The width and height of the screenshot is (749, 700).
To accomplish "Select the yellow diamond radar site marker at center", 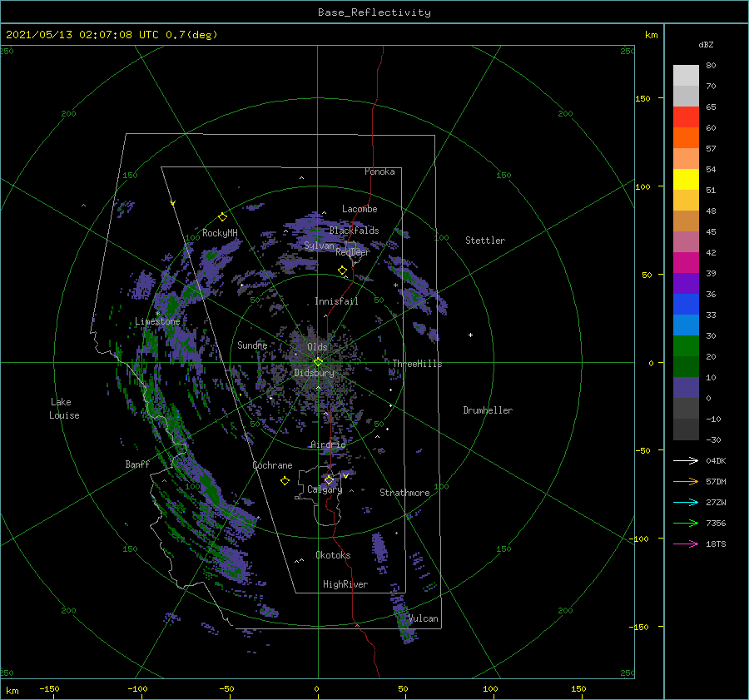I will pyautogui.click(x=318, y=362).
